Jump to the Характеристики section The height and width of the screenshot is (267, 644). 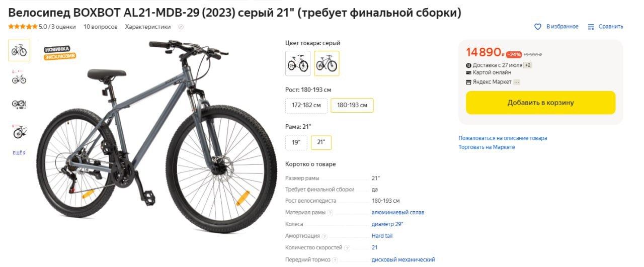point(148,27)
